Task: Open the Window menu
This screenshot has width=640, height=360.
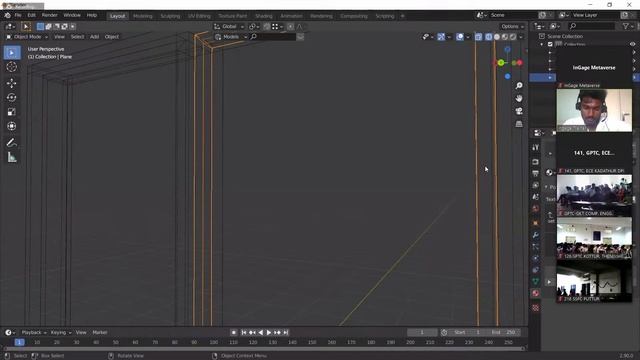Action: point(72,15)
